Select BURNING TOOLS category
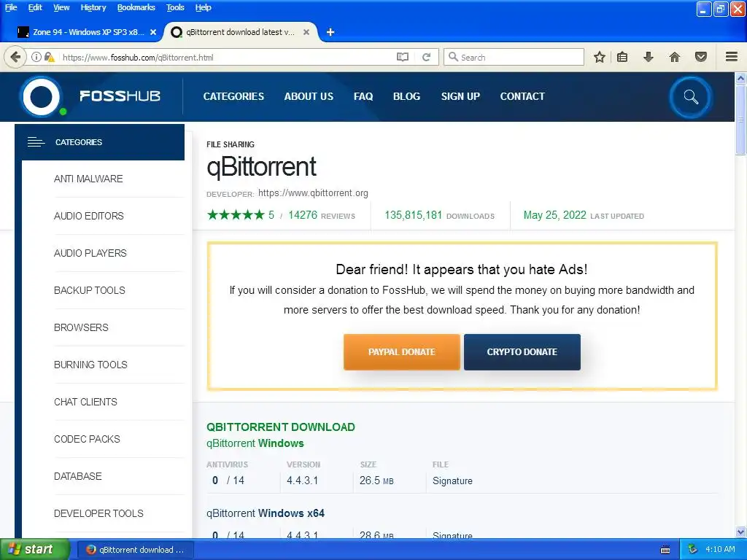Viewport: 747px width, 560px height. pyautogui.click(x=90, y=365)
